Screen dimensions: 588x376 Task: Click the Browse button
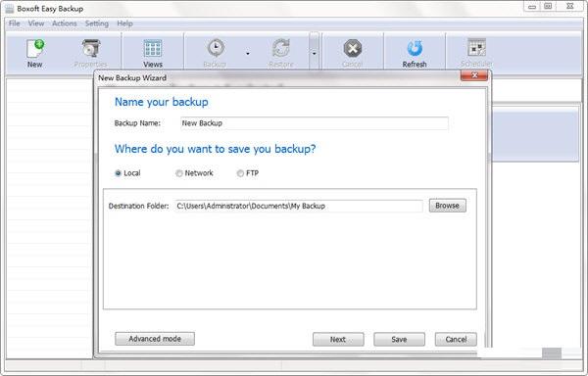tap(448, 206)
